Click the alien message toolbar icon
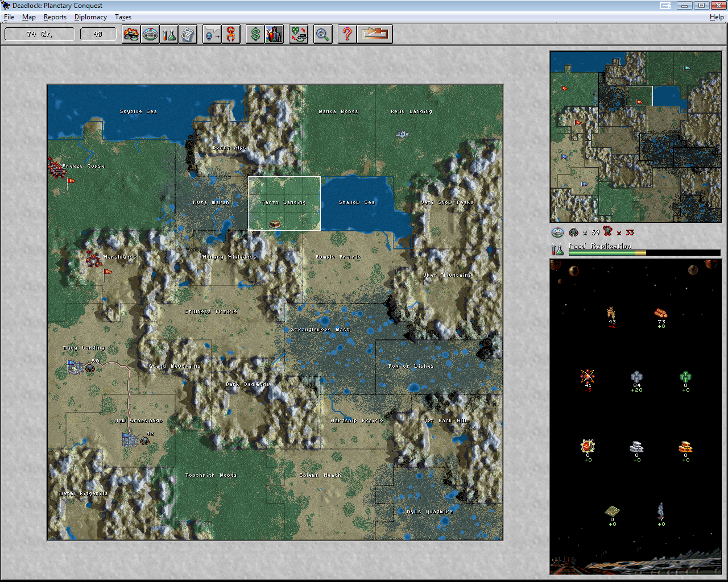This screenshot has width=728, height=582. pos(212,34)
